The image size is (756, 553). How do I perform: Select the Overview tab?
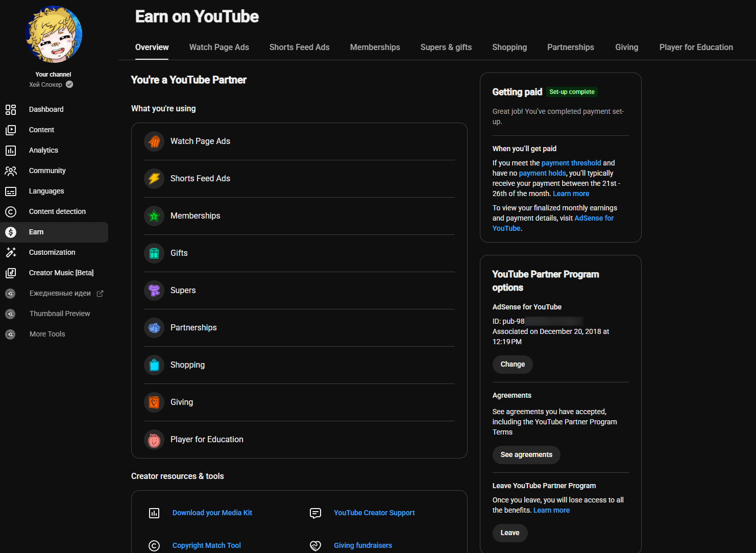(x=152, y=47)
